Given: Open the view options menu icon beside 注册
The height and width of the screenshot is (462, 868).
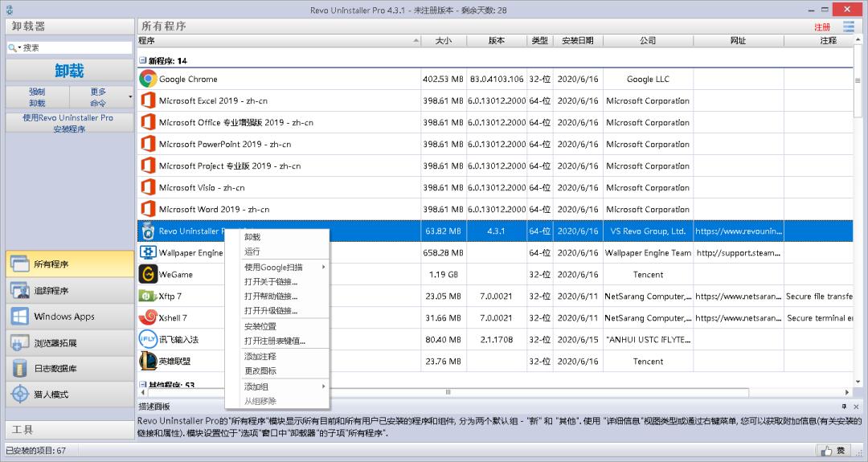Looking at the screenshot, I should [849, 26].
